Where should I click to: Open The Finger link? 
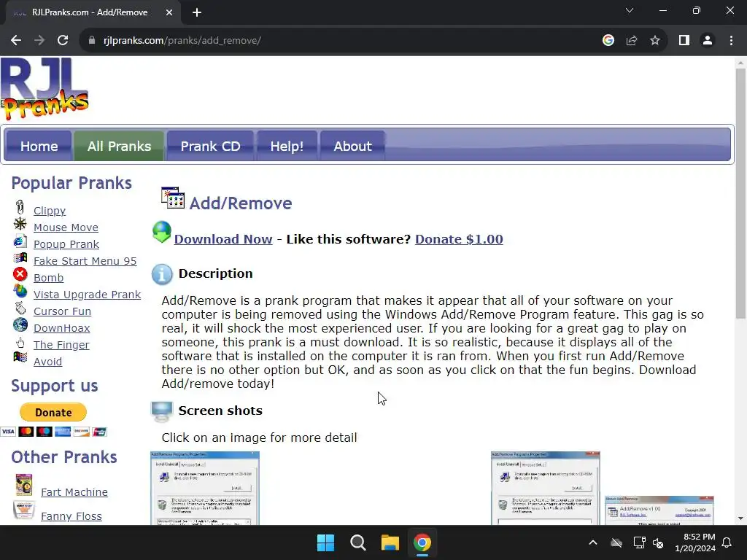61,345
